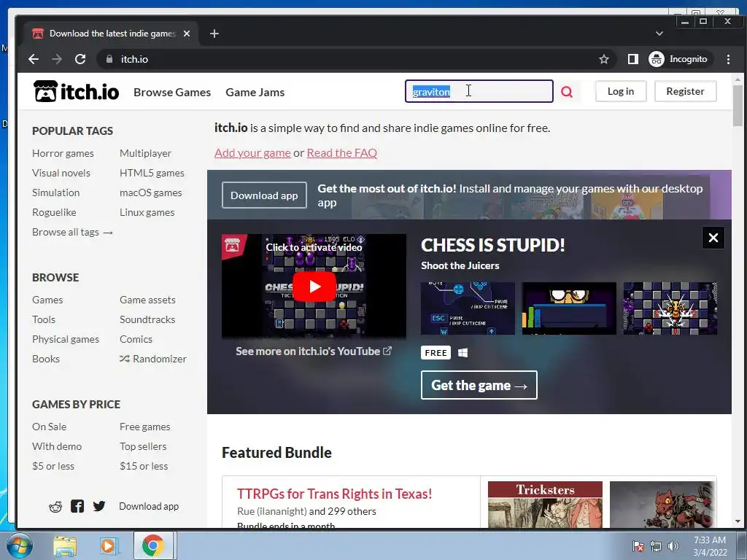The height and width of the screenshot is (560, 747).
Task: Browse Physical games category
Action: 66,339
